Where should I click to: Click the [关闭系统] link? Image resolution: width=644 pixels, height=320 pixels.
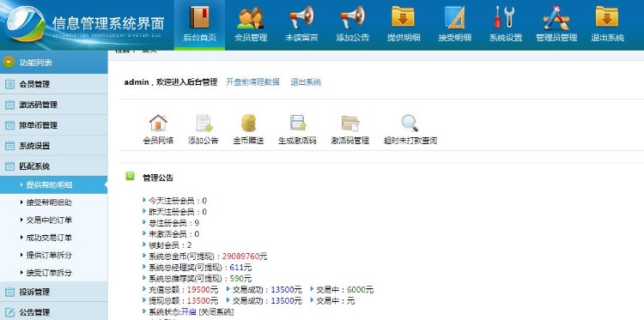pos(216,311)
